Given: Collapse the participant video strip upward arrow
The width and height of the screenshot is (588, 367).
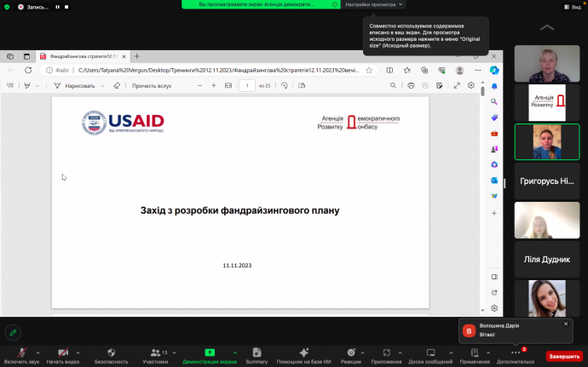Looking at the screenshot, I should (x=547, y=27).
